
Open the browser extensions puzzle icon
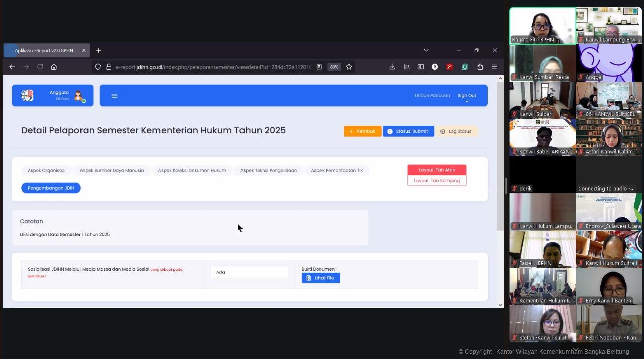[480, 67]
